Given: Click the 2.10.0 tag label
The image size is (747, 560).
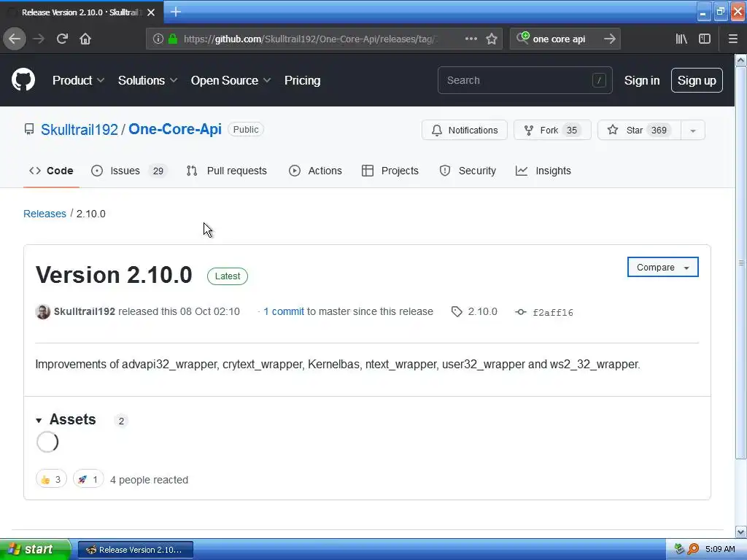Looking at the screenshot, I should (482, 311).
